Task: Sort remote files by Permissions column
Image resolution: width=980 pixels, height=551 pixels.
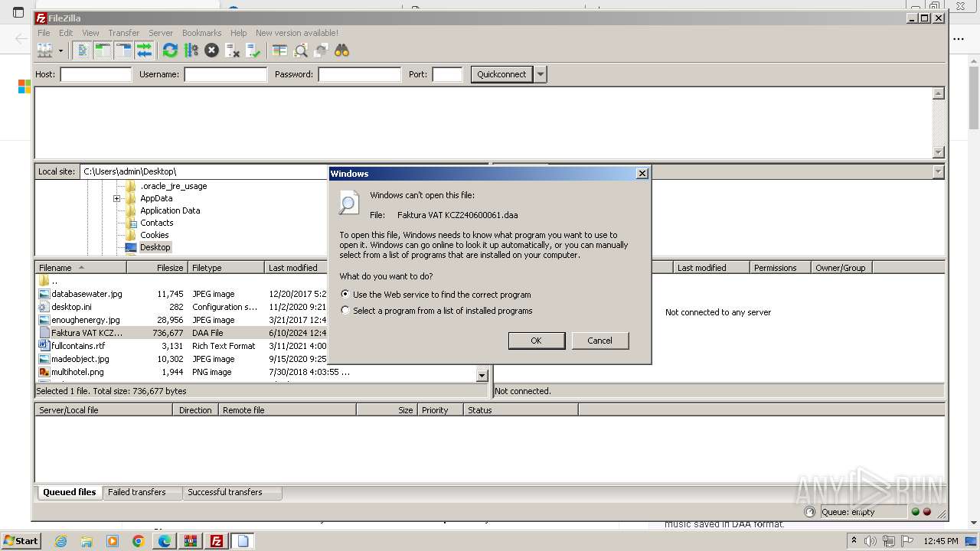Action: [780, 268]
